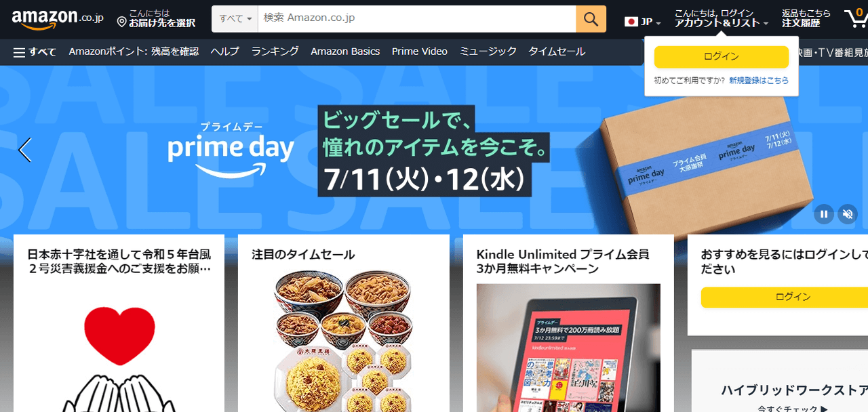Click 返品もこちら 注文履歴 link

tap(806, 18)
